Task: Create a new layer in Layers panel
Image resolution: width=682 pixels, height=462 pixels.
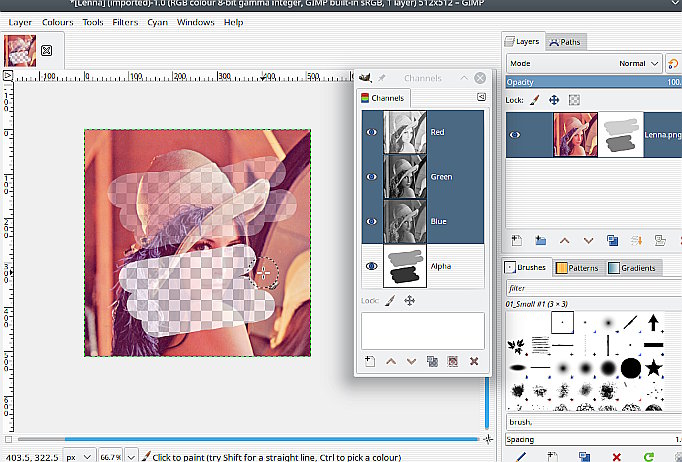Action: tap(516, 240)
